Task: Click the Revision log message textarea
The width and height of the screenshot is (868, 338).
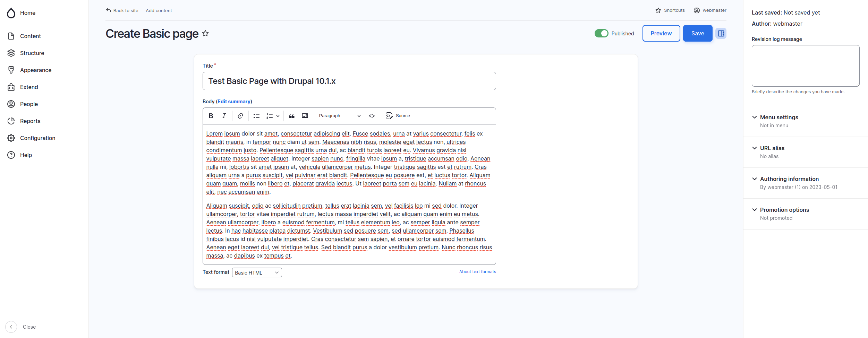Action: (805, 66)
